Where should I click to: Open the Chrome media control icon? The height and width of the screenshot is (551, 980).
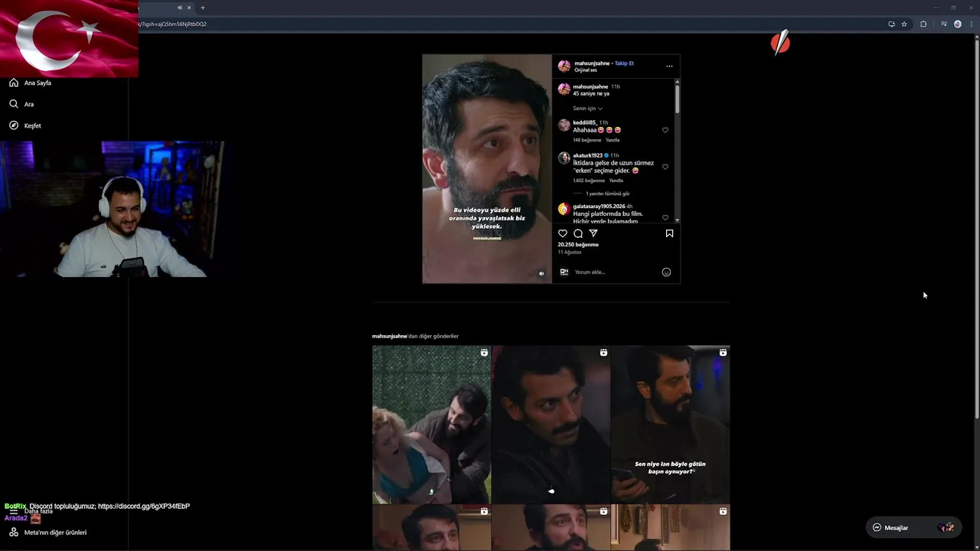point(944,24)
